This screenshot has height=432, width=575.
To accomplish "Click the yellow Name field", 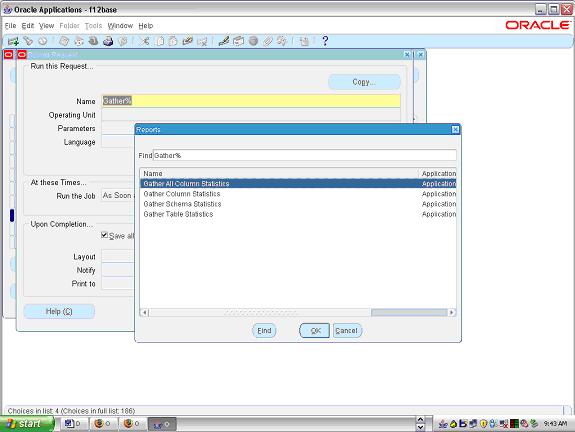I will [251, 101].
